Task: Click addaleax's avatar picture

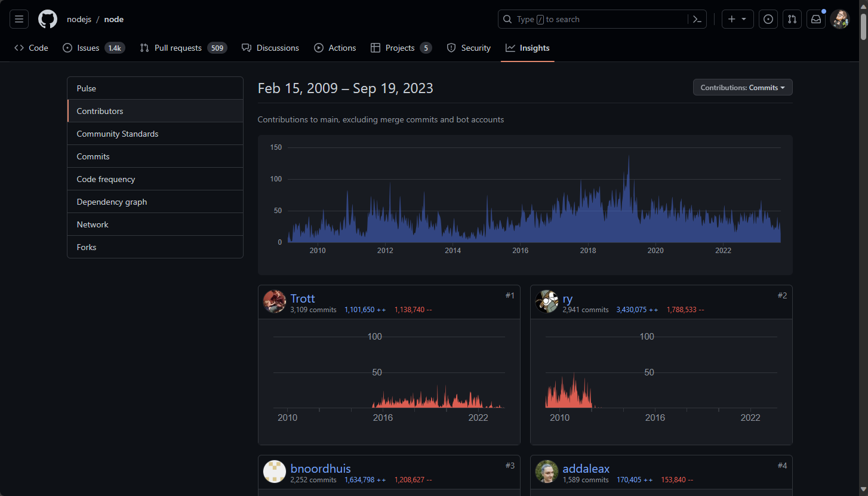Action: pos(547,472)
